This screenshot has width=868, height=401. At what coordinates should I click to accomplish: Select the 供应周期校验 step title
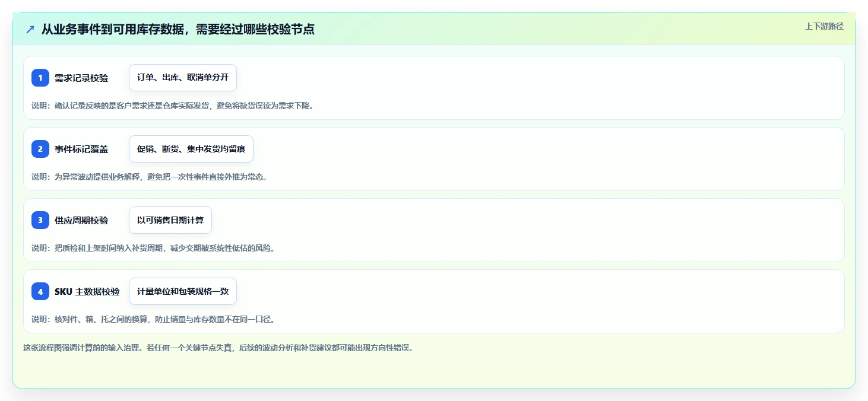click(x=81, y=220)
